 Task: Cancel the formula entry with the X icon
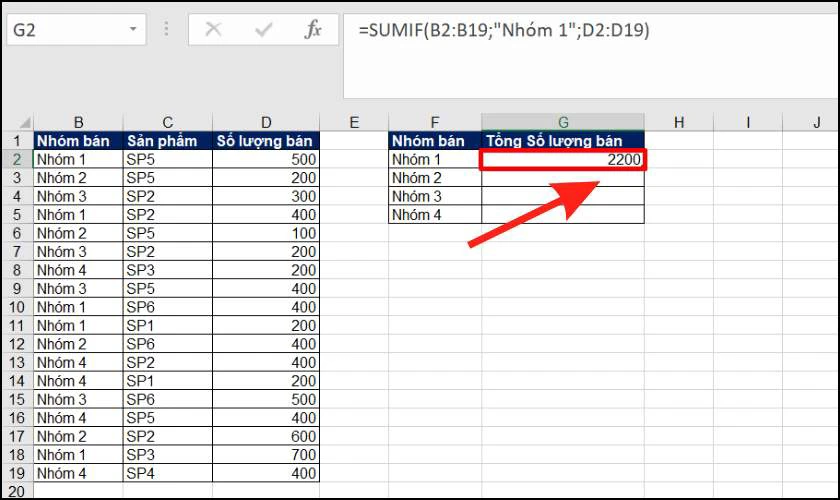point(213,29)
